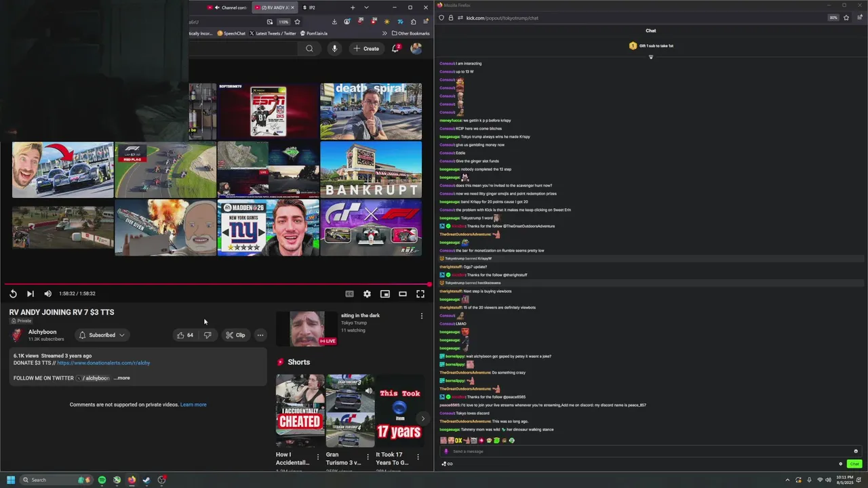Open the donationalerts.com donation link
This screenshot has width=868, height=488.
pos(104,363)
